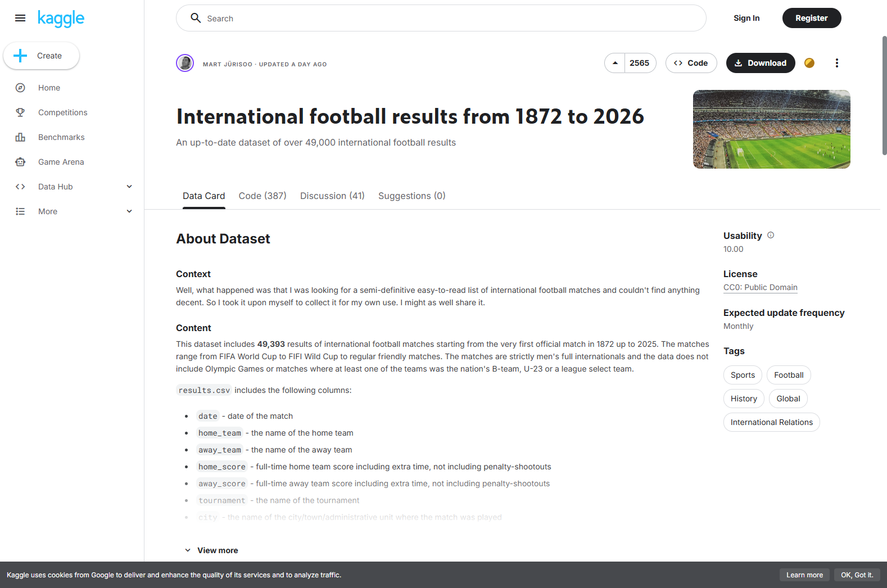
Task: Go to Competitions in the sidebar
Action: click(63, 112)
